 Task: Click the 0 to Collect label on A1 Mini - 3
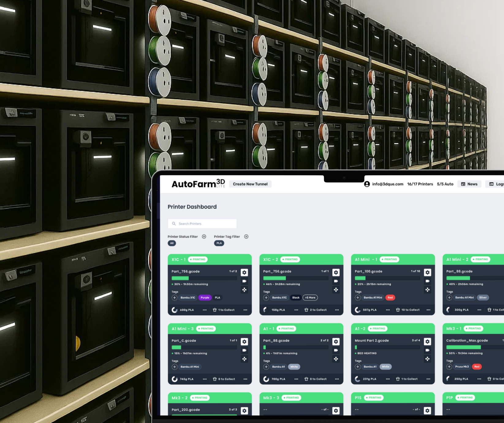[x=226, y=379]
